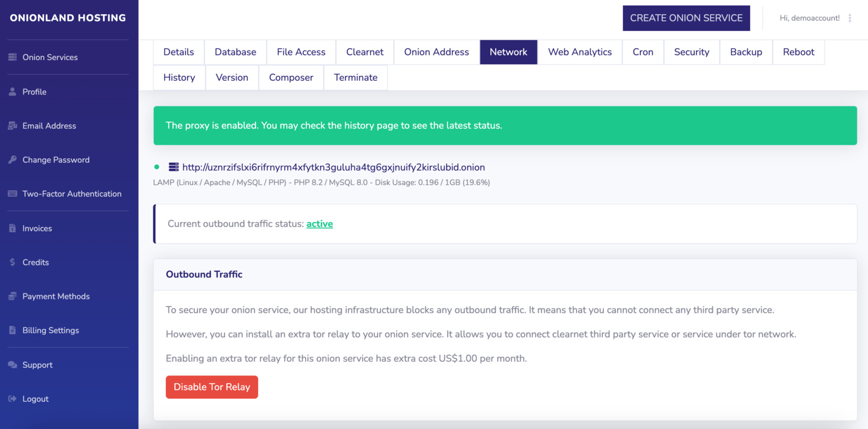
Task: Select the Onion Address tab
Action: coord(437,52)
